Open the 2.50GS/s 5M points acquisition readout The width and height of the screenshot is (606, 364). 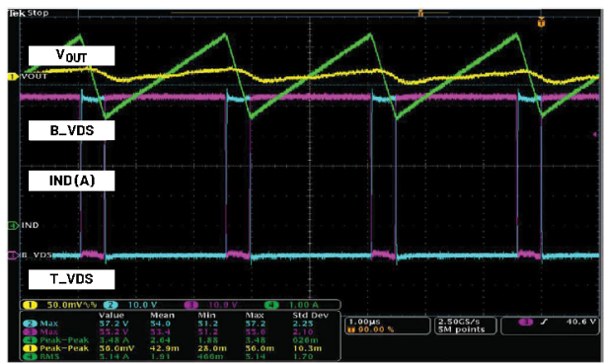pyautogui.click(x=465, y=326)
